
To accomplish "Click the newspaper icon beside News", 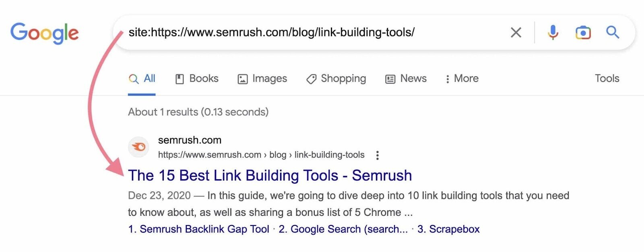I will click(389, 78).
